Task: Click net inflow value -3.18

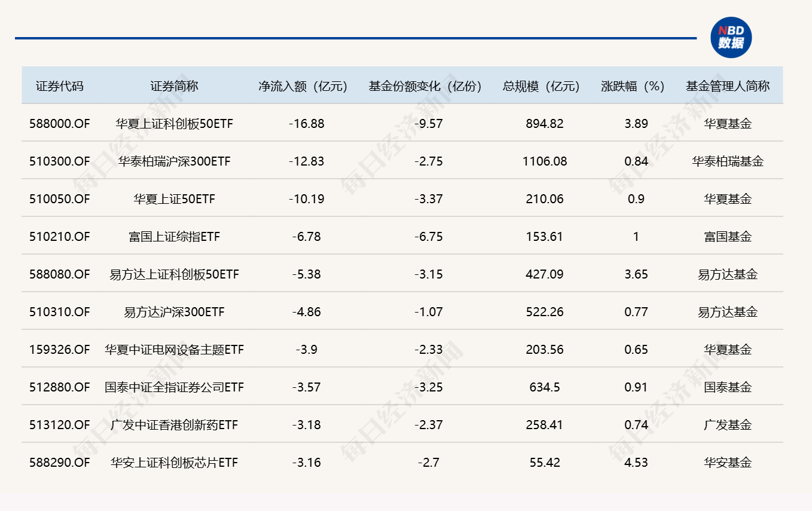Action: (307, 425)
